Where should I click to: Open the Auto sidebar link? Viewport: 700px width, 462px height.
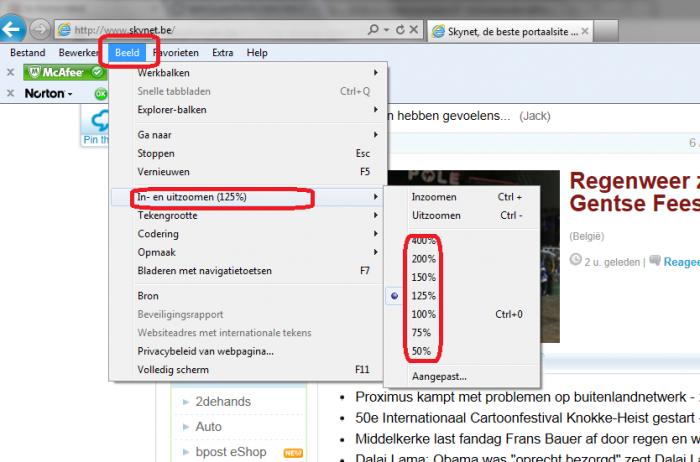tap(208, 427)
